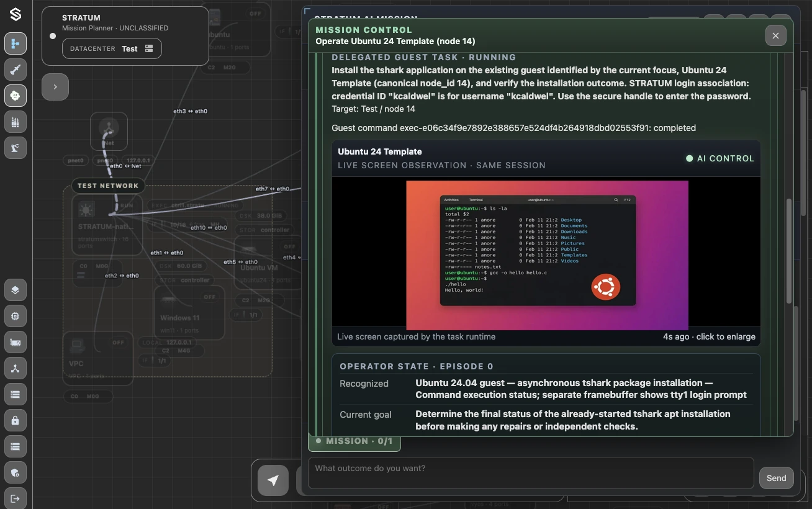Click the "eth7 ↔ eth0" link label

[x=272, y=189]
